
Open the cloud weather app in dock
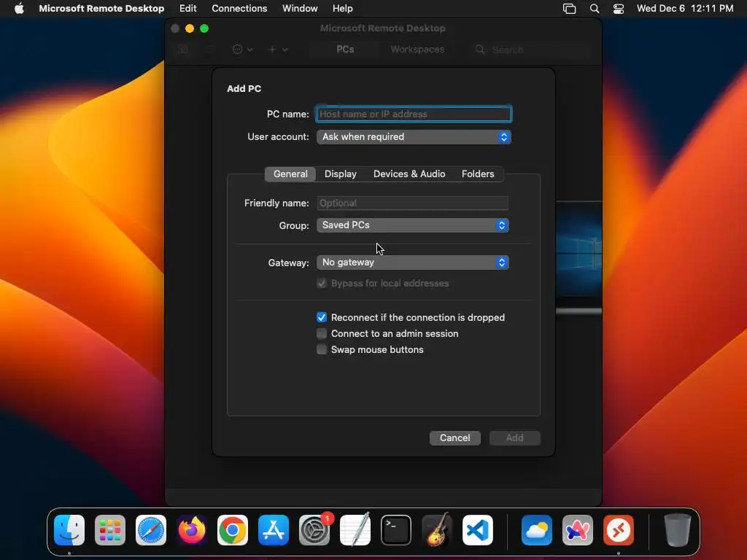pos(537,530)
